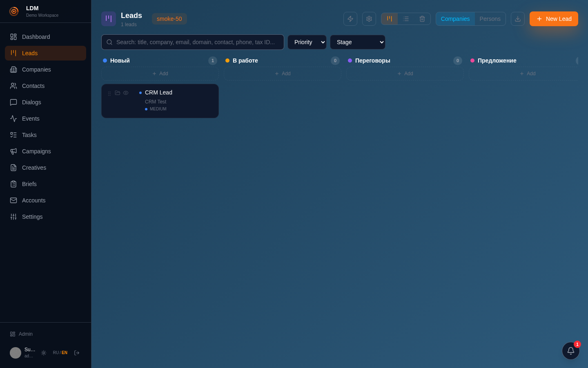Click the Settings sliders icon
Screen dimensions: 588x368
pos(13,217)
